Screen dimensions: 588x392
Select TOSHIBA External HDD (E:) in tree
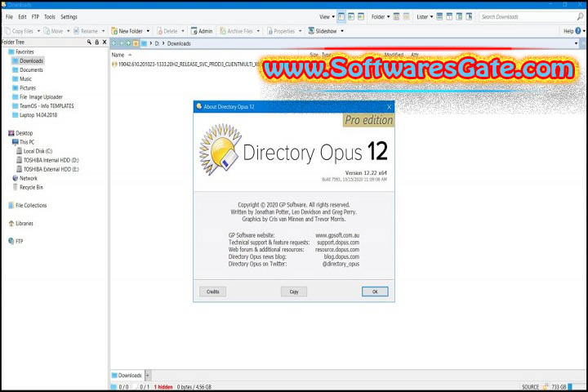(x=51, y=169)
